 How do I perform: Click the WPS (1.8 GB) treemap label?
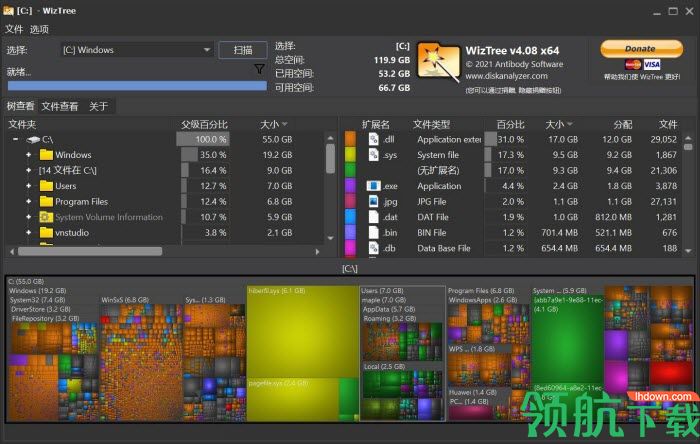click(472, 349)
